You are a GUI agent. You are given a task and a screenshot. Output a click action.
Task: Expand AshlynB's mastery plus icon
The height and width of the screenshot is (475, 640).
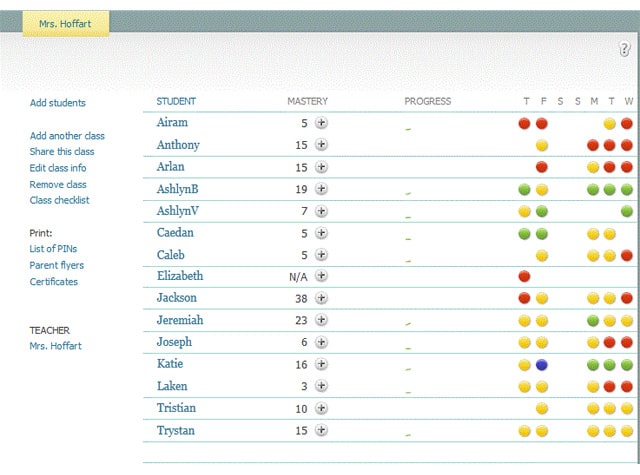pyautogui.click(x=322, y=189)
